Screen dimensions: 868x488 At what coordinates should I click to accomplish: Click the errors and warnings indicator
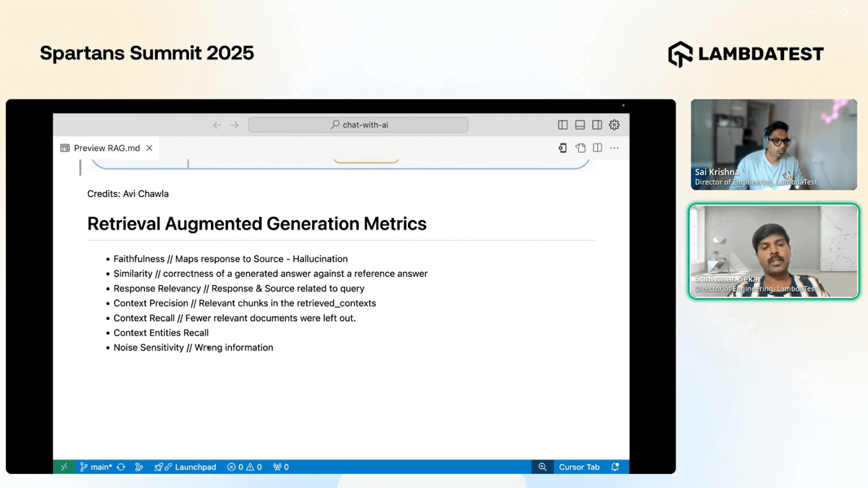pos(244,466)
